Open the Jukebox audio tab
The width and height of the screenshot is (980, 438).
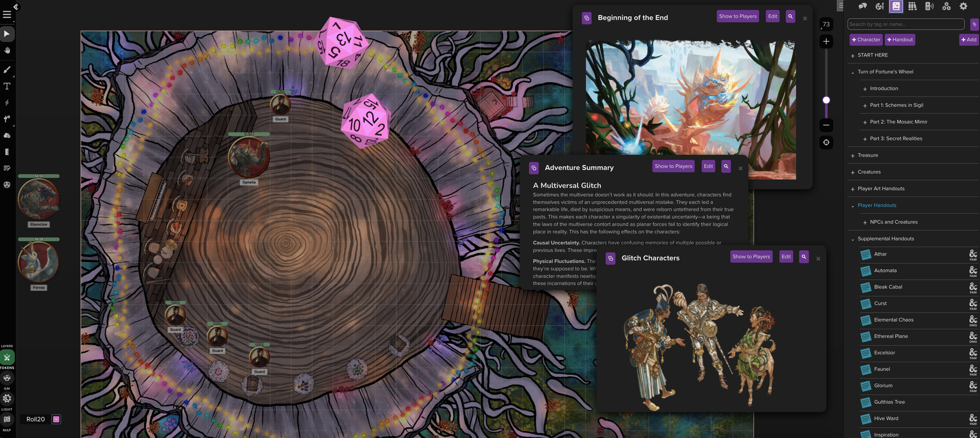pyautogui.click(x=929, y=6)
